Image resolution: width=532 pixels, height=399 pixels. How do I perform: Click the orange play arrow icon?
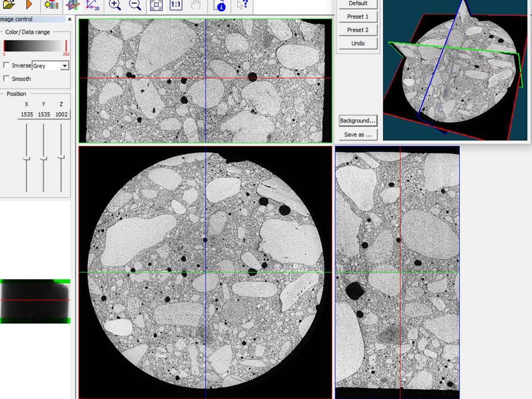[29, 5]
